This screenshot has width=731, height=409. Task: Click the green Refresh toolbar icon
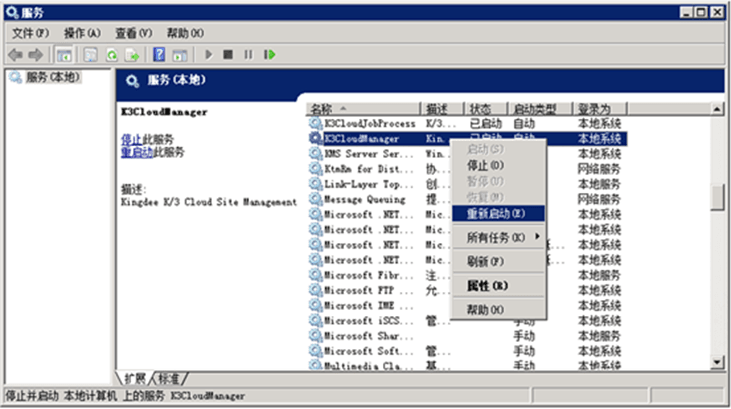(x=112, y=55)
